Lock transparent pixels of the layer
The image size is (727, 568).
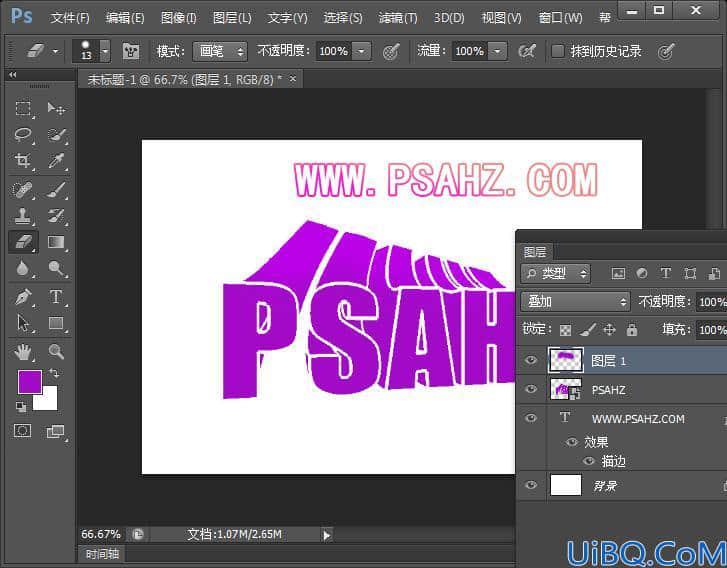click(x=565, y=330)
